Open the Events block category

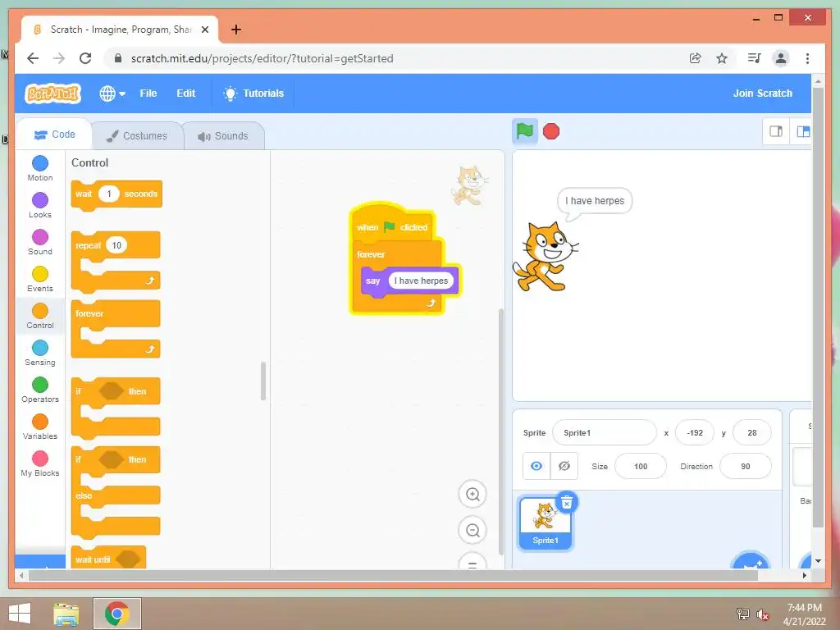click(40, 279)
